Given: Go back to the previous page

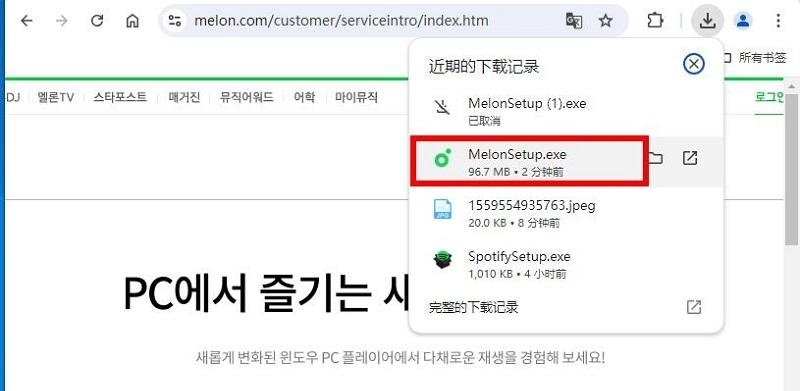Looking at the screenshot, I should click(x=27, y=21).
